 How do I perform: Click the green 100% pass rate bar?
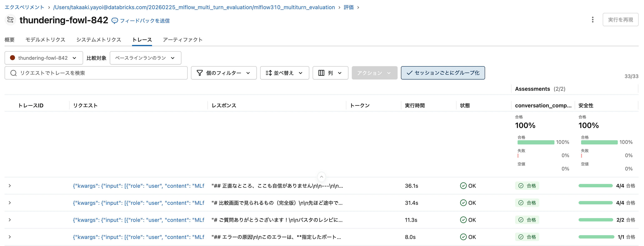tap(536, 142)
